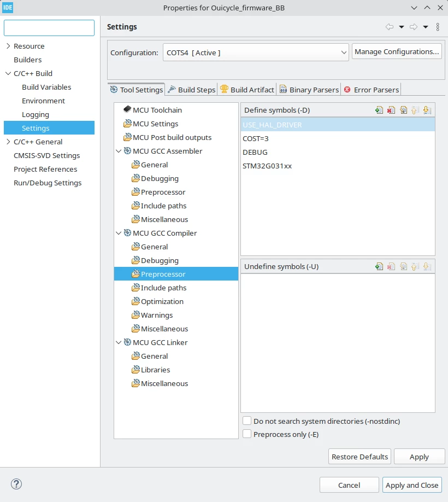Open Builders page
The height and width of the screenshot is (502, 448).
[27, 60]
